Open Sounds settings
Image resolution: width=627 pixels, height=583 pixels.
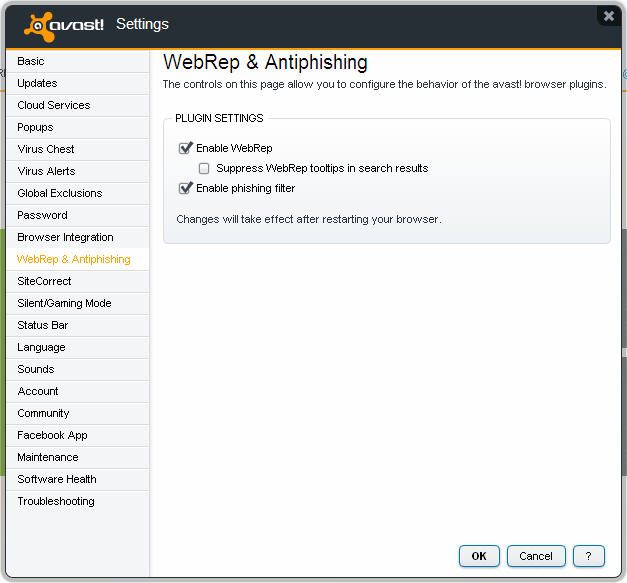click(x=78, y=369)
